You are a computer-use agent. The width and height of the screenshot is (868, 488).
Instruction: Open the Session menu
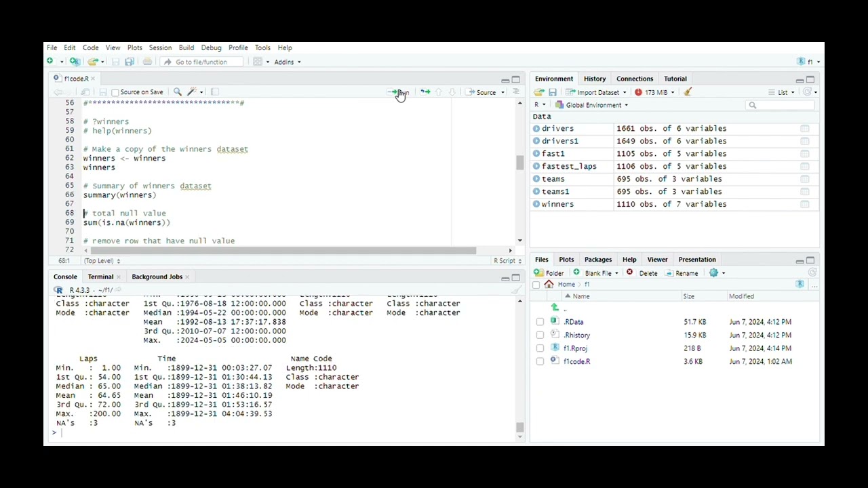160,47
